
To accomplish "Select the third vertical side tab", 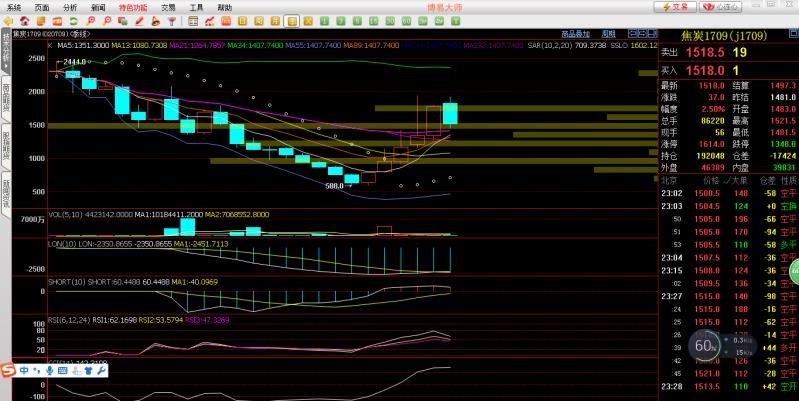I will (6, 147).
